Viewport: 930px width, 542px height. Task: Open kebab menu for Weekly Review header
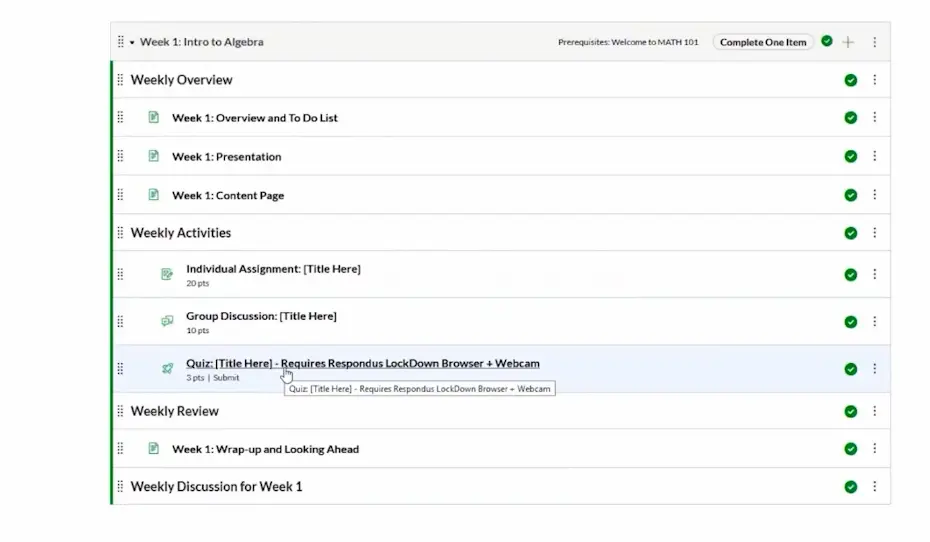874,411
